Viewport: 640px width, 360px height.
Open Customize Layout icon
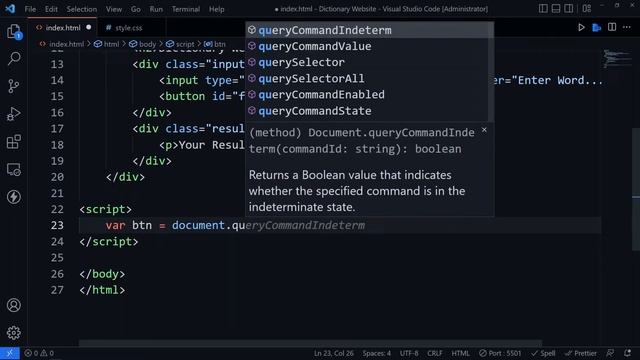[x=587, y=9]
